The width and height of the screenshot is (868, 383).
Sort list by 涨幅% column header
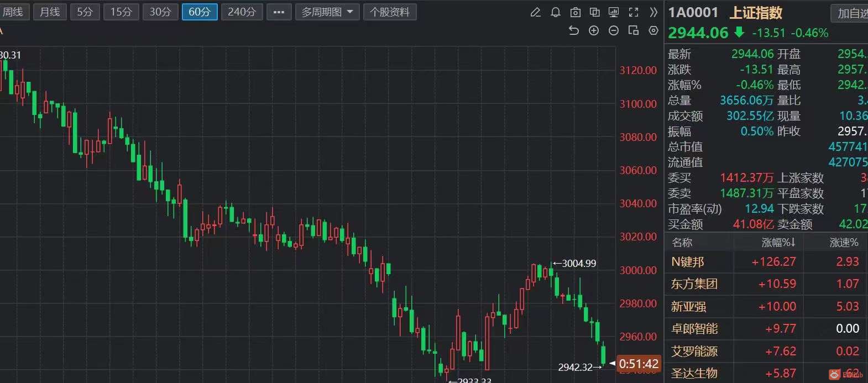[x=778, y=243]
